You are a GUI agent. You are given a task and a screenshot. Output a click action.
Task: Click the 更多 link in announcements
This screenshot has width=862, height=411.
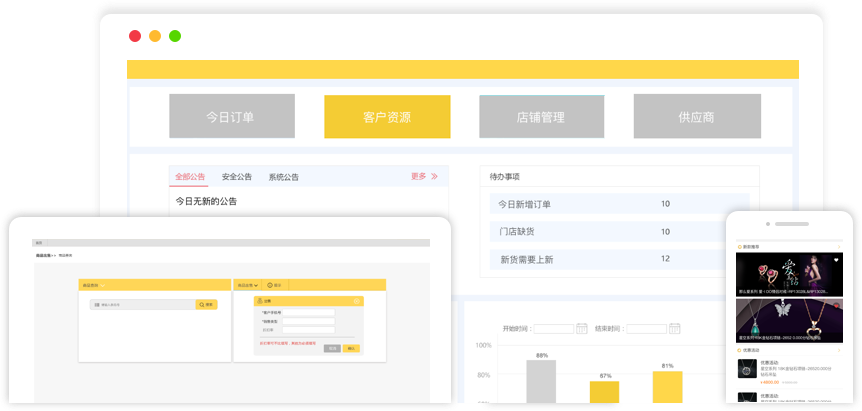coord(418,176)
